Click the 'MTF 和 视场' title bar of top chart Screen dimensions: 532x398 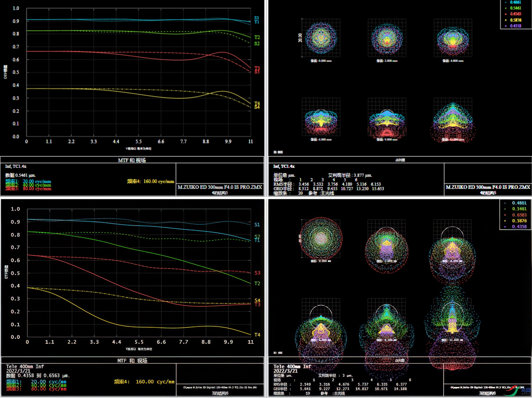132,160
